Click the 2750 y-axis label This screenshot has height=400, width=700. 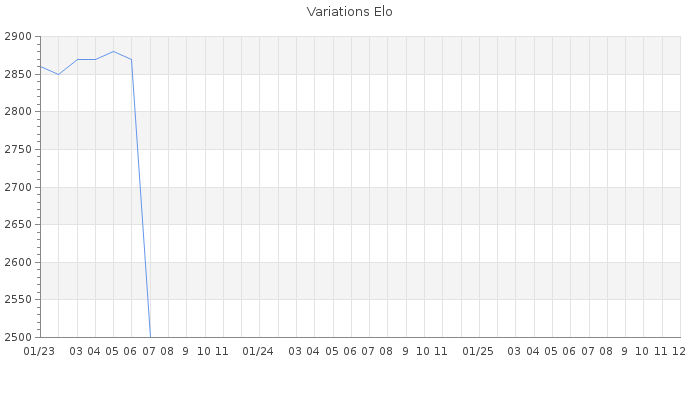pos(18,149)
